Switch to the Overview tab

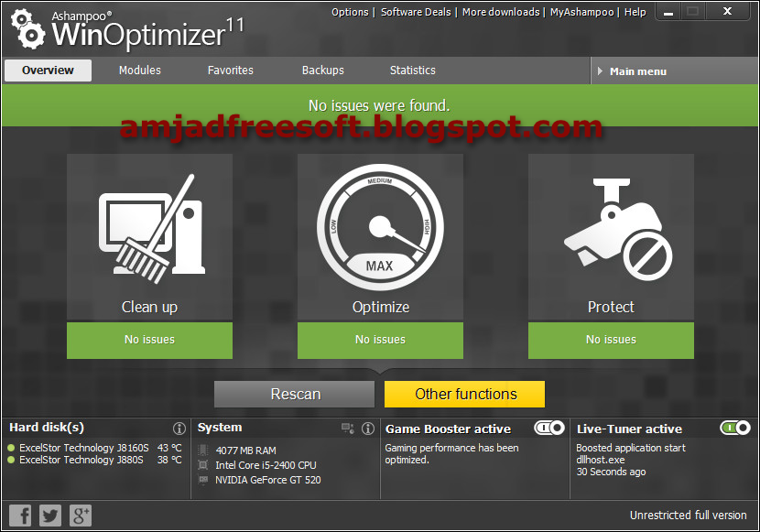pyautogui.click(x=48, y=71)
